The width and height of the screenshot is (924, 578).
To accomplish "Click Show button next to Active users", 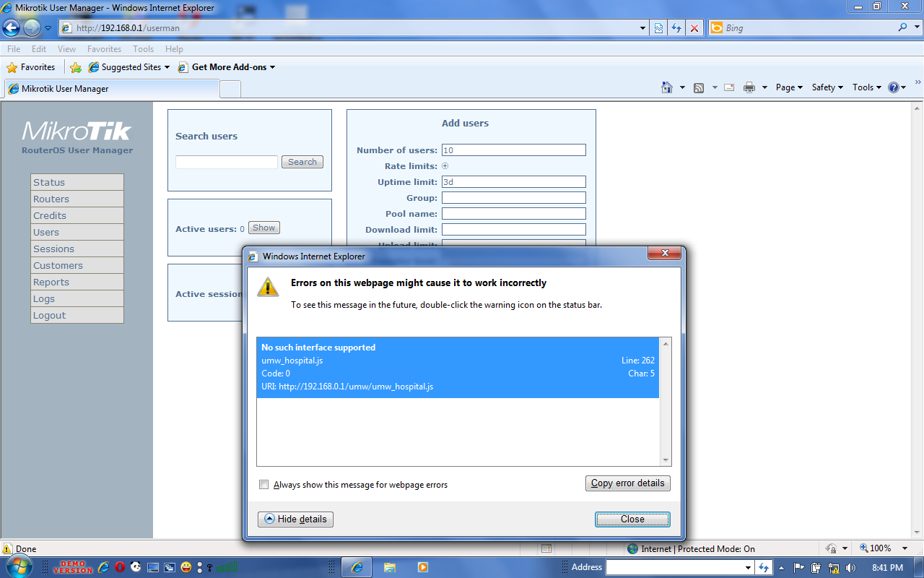I will coord(264,228).
